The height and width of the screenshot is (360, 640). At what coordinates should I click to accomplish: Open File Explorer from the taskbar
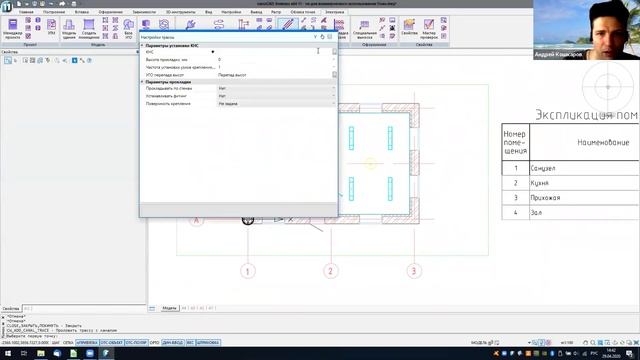click(x=41, y=353)
